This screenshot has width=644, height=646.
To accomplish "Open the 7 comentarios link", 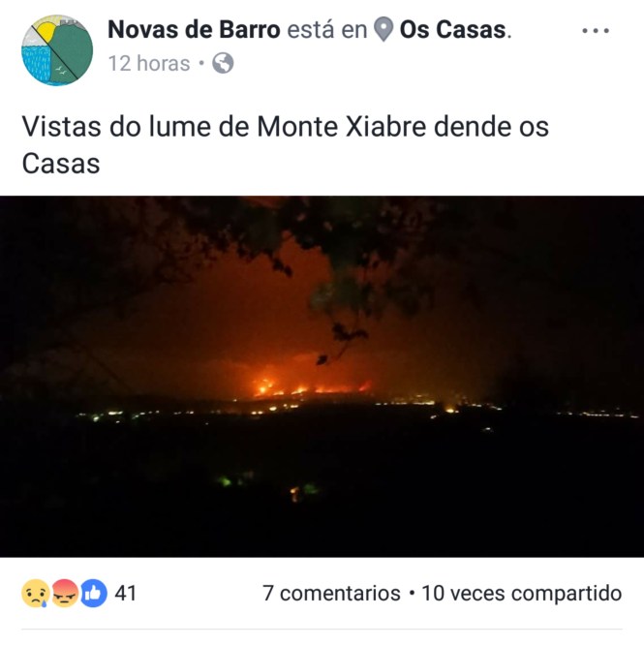I will point(331,594).
